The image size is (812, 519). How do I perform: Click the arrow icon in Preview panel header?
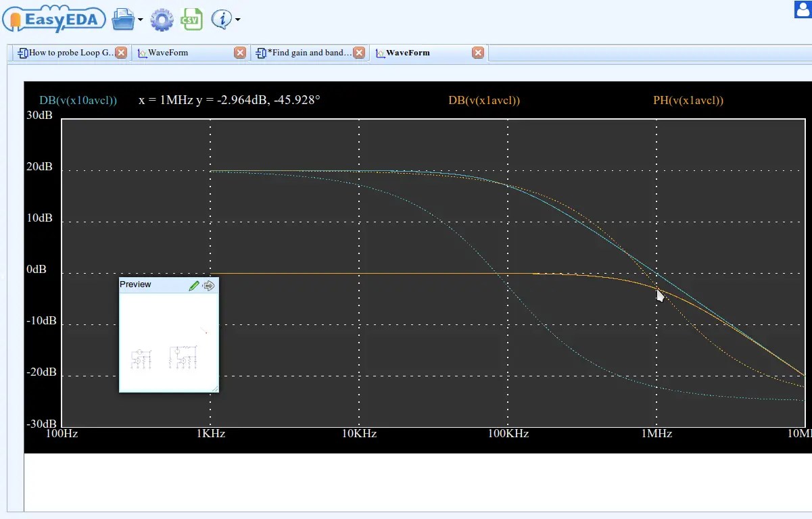208,285
